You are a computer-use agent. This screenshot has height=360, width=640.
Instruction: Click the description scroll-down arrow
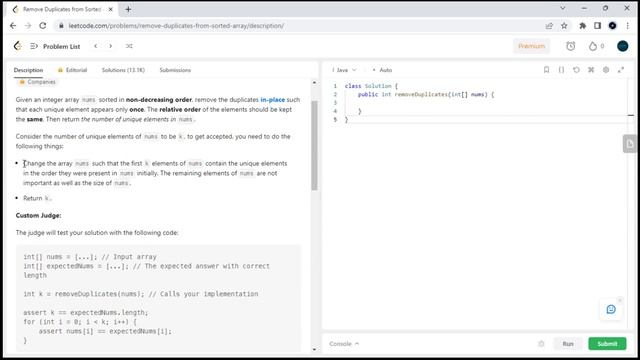(314, 349)
